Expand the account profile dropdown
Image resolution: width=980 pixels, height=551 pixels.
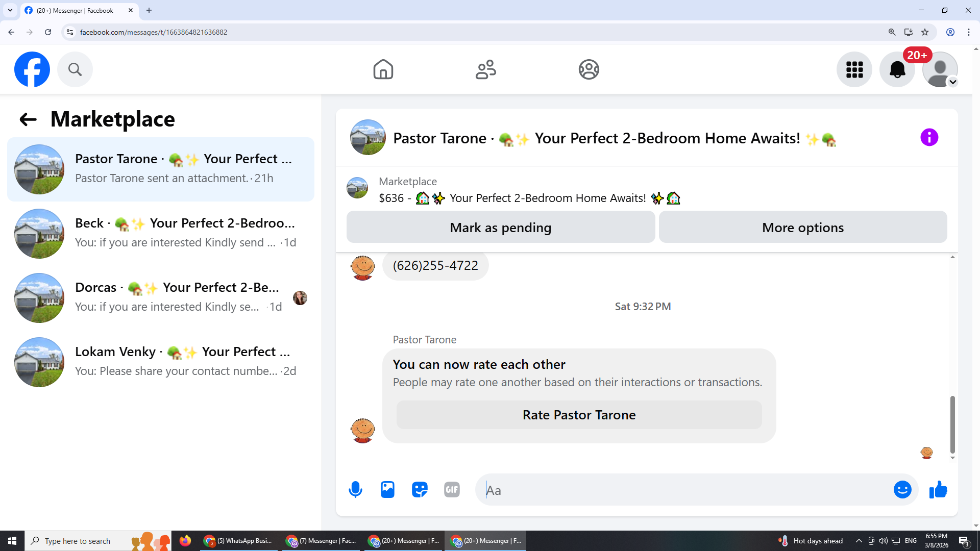[952, 82]
